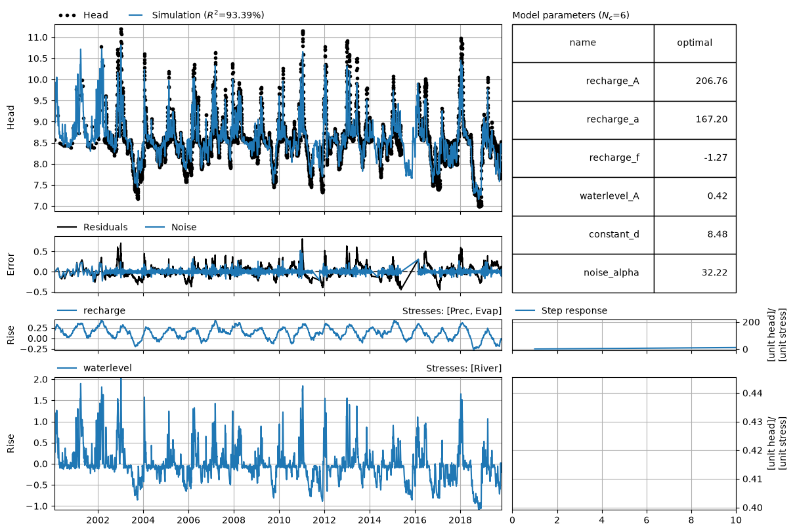
Task: Click the 'Head' legend label
Action: click(95, 15)
